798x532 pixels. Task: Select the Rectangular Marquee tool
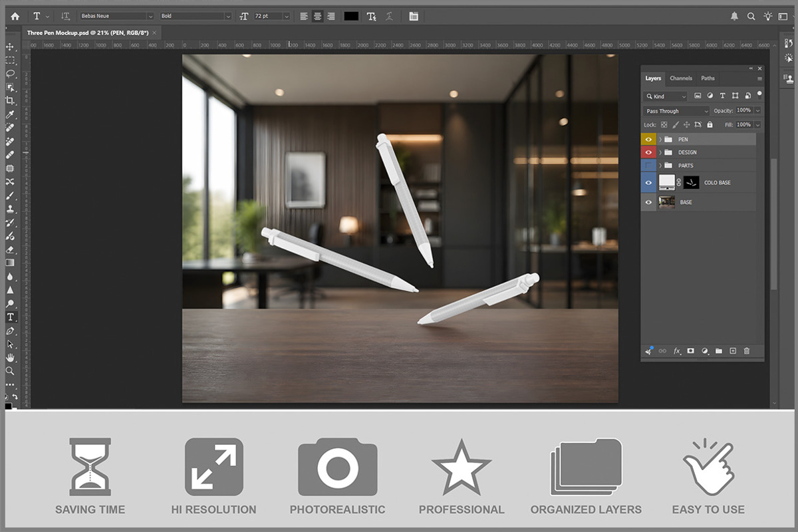pyautogui.click(x=10, y=60)
